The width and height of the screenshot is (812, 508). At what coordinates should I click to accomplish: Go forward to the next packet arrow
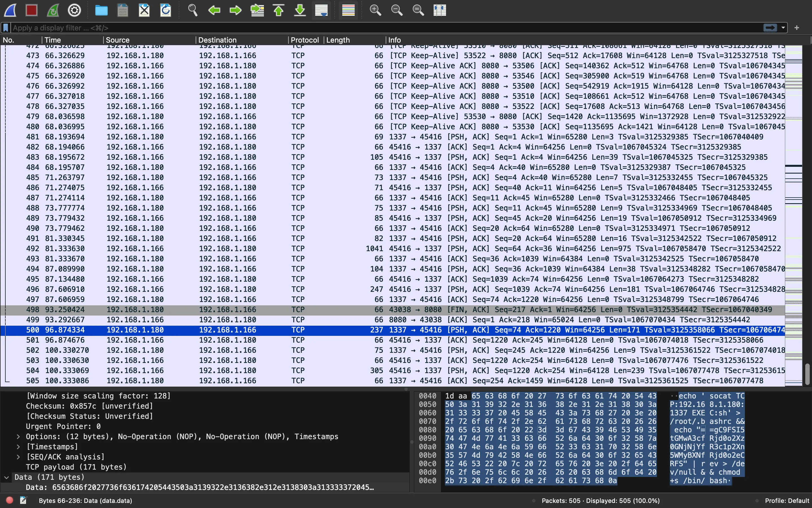[235, 10]
